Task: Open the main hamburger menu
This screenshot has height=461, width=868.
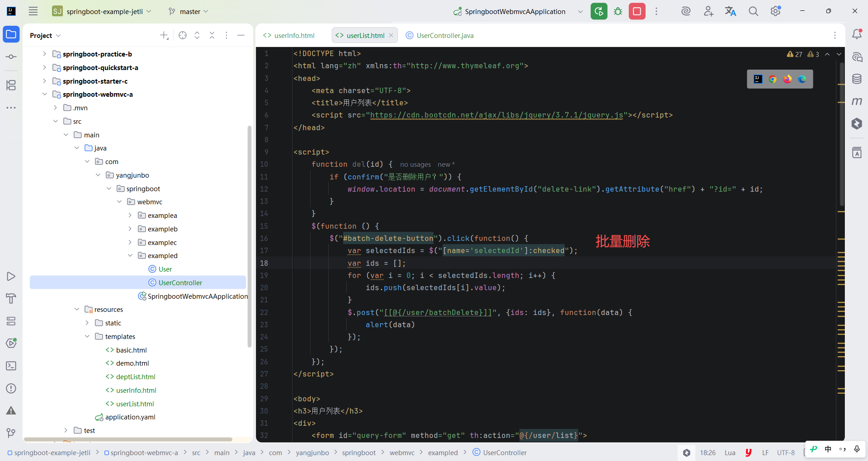Action: (x=33, y=11)
